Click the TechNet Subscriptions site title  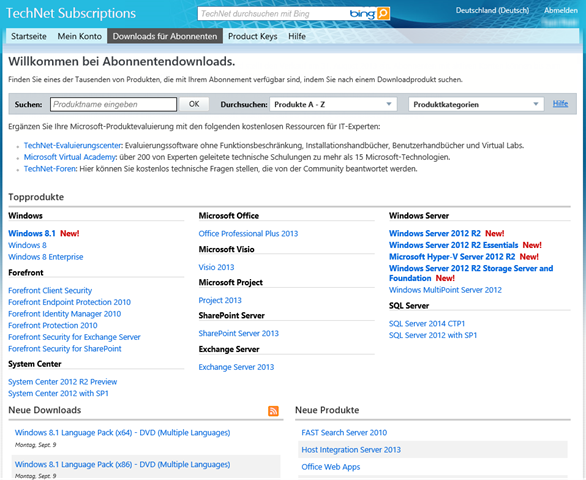tap(71, 13)
